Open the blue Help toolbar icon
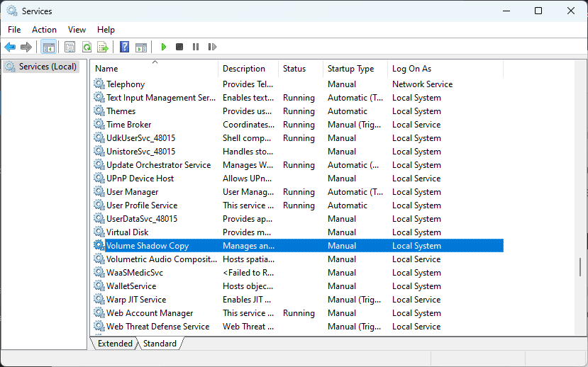The width and height of the screenshot is (588, 367). [x=125, y=47]
